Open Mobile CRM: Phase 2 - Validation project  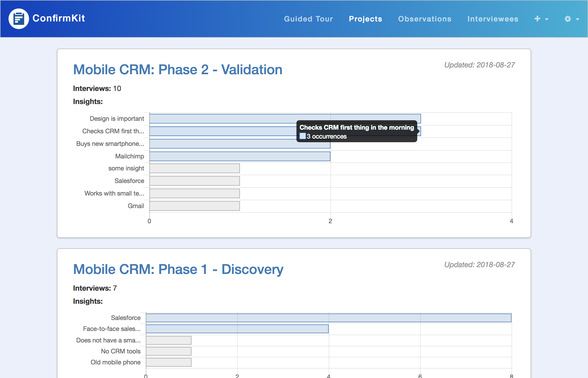click(178, 70)
